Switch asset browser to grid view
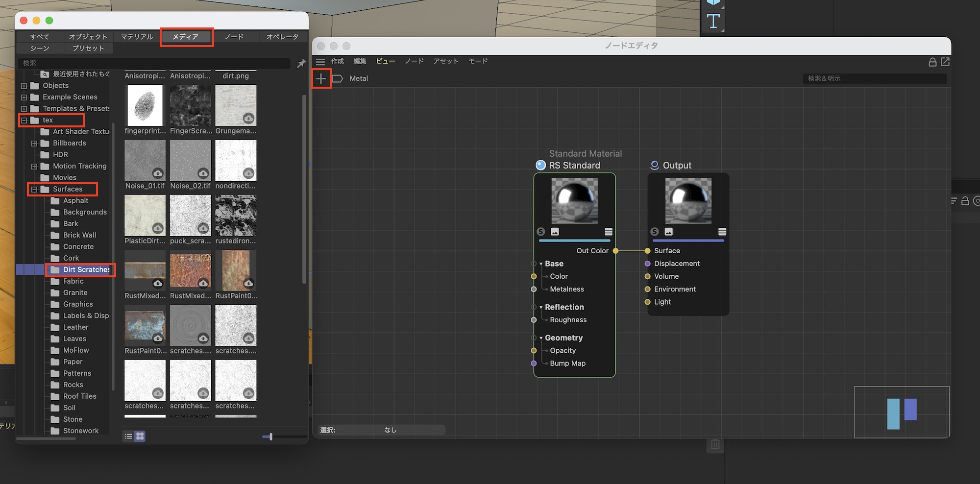The width and height of the screenshot is (980, 484). [x=140, y=436]
